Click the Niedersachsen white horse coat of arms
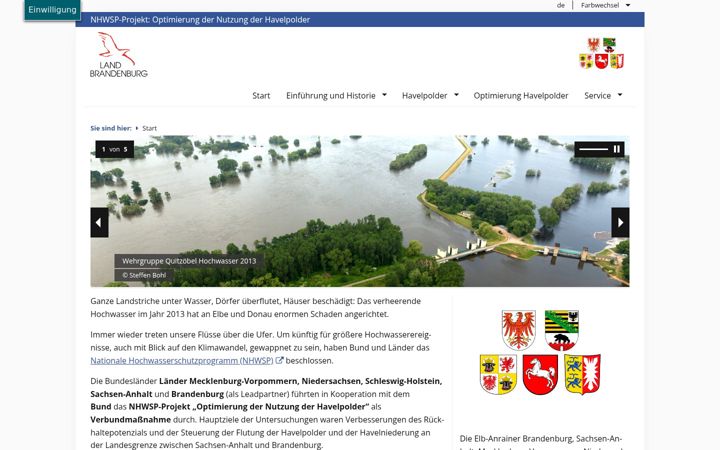 pyautogui.click(x=540, y=374)
